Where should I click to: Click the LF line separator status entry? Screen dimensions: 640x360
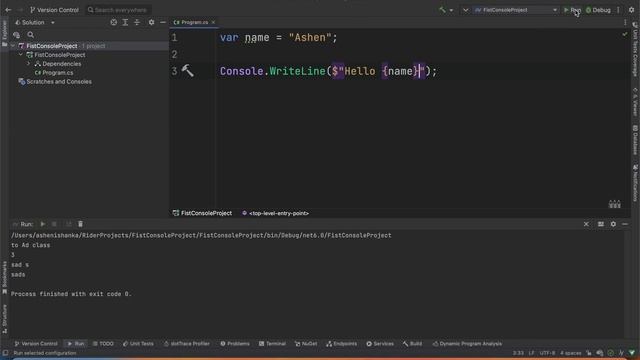(x=531, y=353)
